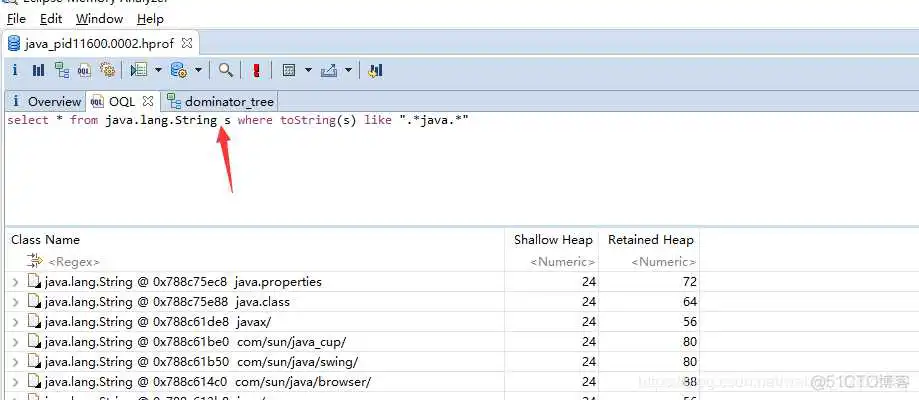Open the OQL query editor icon

[x=85, y=70]
